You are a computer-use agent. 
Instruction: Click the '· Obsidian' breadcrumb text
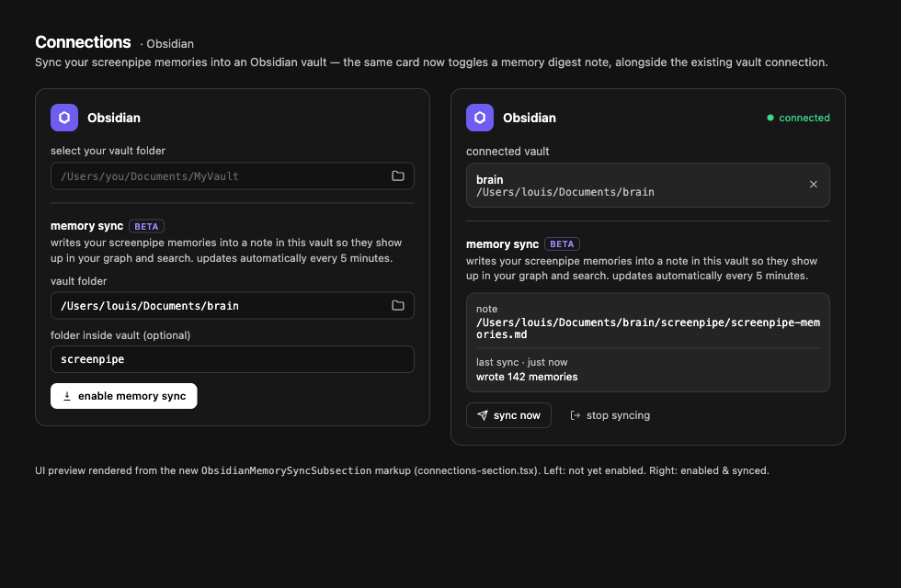pyautogui.click(x=167, y=44)
